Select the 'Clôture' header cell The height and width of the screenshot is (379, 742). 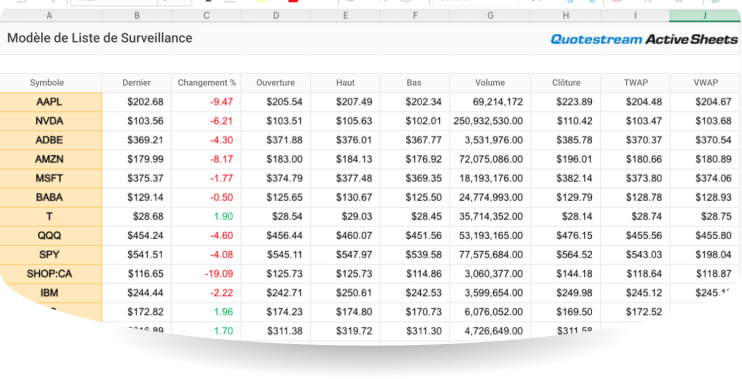(566, 83)
